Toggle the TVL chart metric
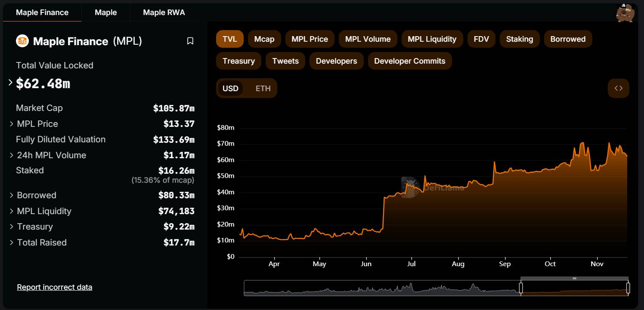644x310 pixels. coord(230,39)
